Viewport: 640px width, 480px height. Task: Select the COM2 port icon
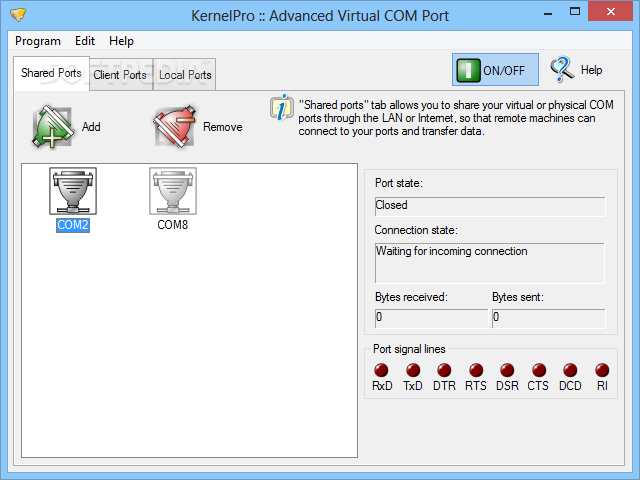tap(73, 191)
